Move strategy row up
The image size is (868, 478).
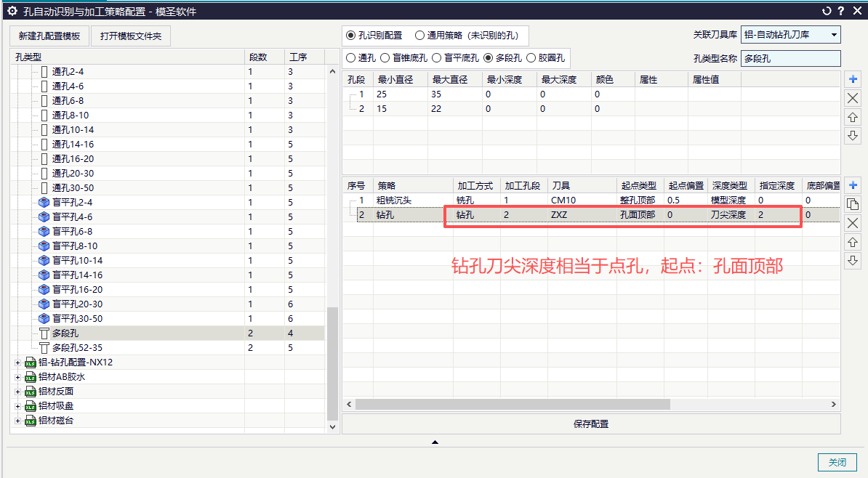pyautogui.click(x=853, y=242)
